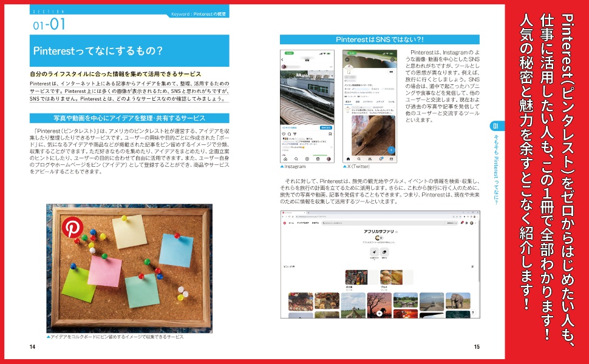Open the お土産 board section thumbnail
The width and height of the screenshot is (589, 364).
coord(362,277)
